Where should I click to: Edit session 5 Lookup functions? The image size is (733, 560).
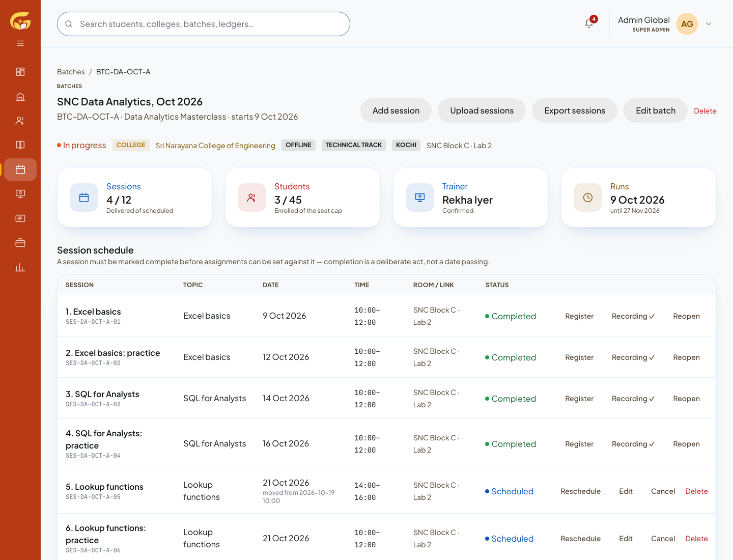tap(626, 491)
